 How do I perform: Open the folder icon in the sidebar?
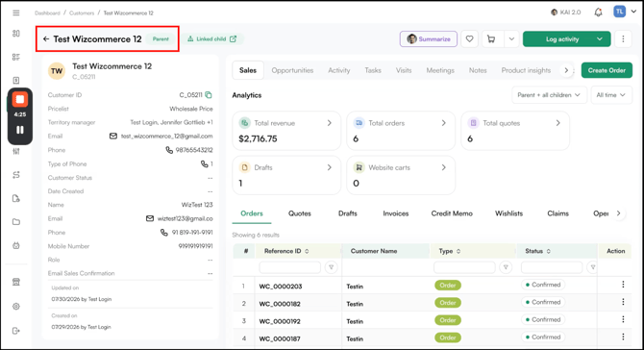pyautogui.click(x=16, y=222)
